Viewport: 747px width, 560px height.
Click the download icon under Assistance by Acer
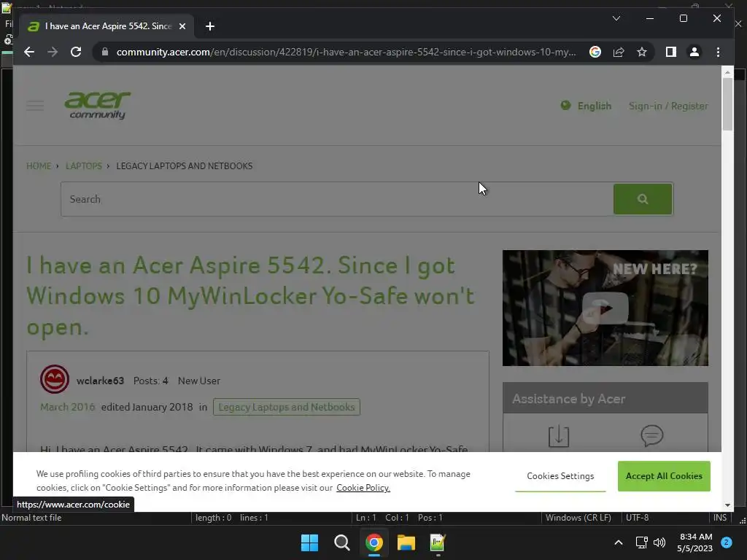pyautogui.click(x=558, y=436)
